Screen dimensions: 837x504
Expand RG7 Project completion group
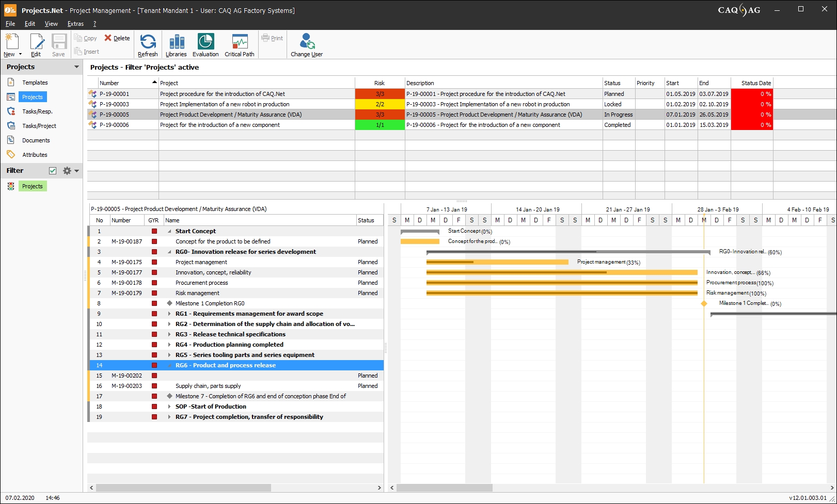pos(169,417)
